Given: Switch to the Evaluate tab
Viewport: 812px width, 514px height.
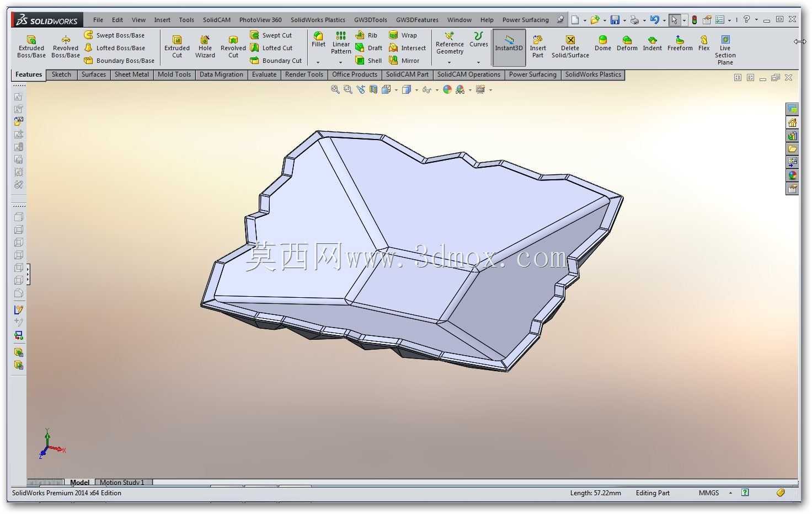Looking at the screenshot, I should 264,74.
